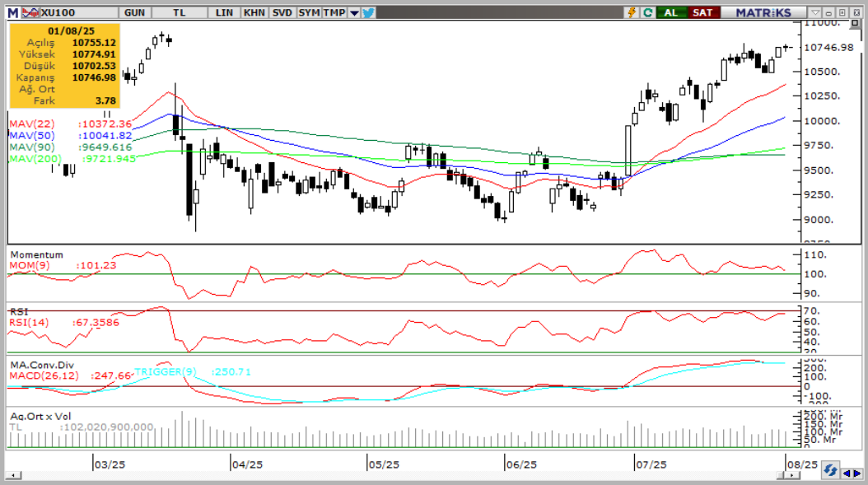Click the Momentum panel title
868x485 pixels.
tap(36, 254)
